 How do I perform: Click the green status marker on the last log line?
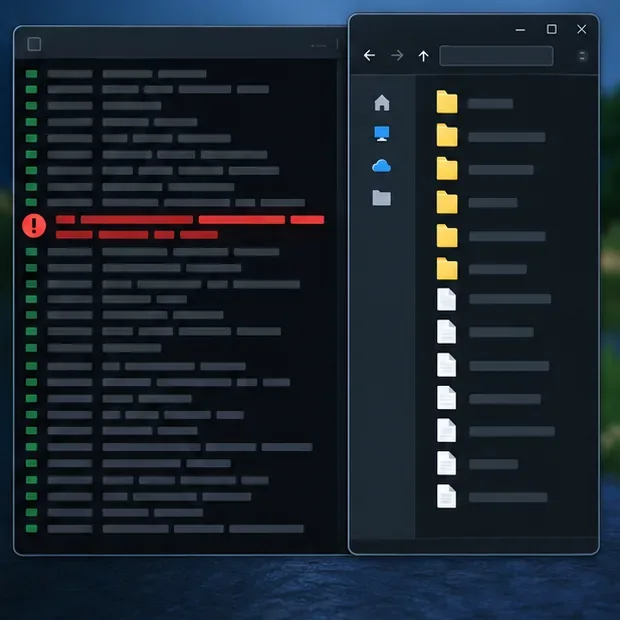click(x=32, y=529)
